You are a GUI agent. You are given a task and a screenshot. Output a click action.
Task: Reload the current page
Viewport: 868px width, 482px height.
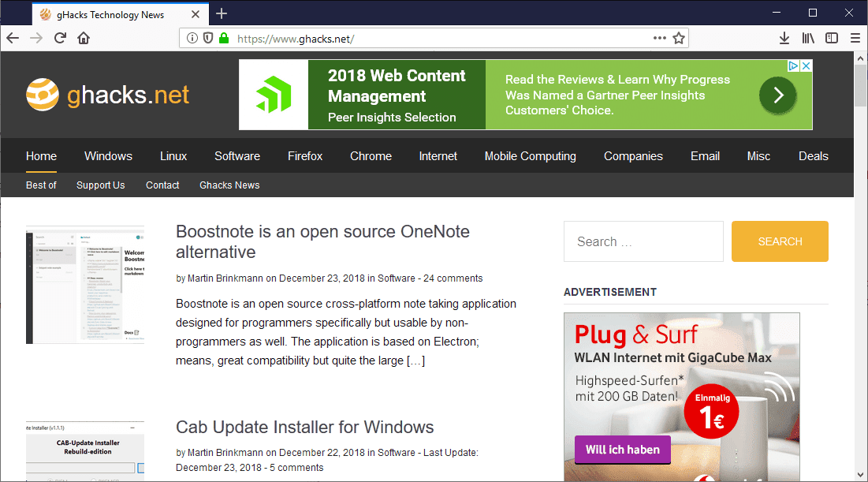(x=60, y=38)
